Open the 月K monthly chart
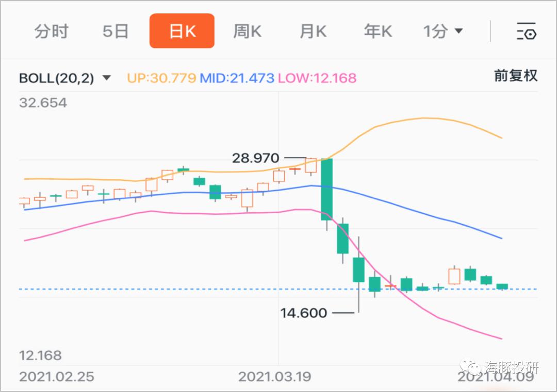Image resolution: width=557 pixels, height=392 pixels. 313,31
